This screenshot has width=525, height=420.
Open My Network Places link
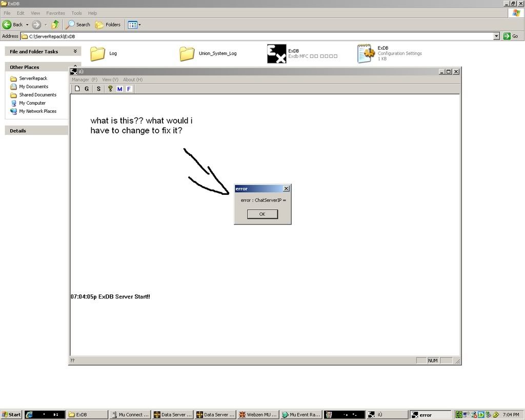pyautogui.click(x=37, y=111)
